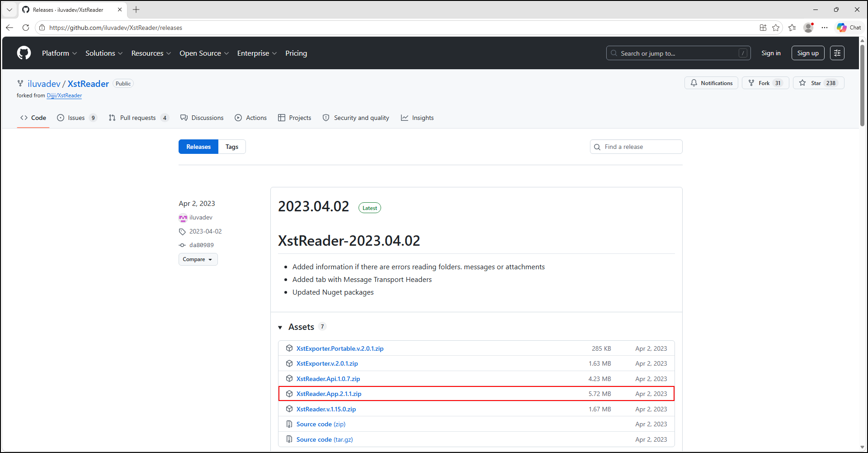Open the 2023.04.02 release title

(313, 206)
